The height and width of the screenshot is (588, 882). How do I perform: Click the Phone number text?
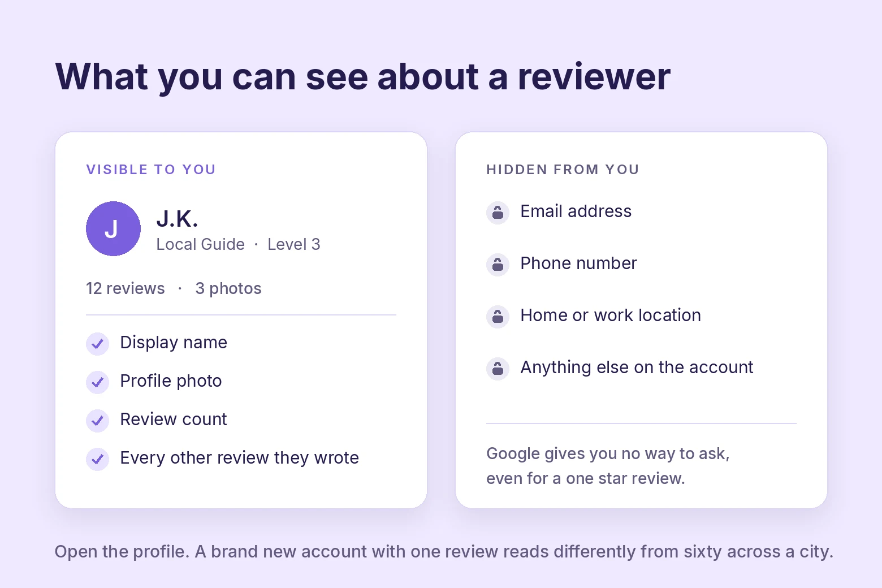578,263
